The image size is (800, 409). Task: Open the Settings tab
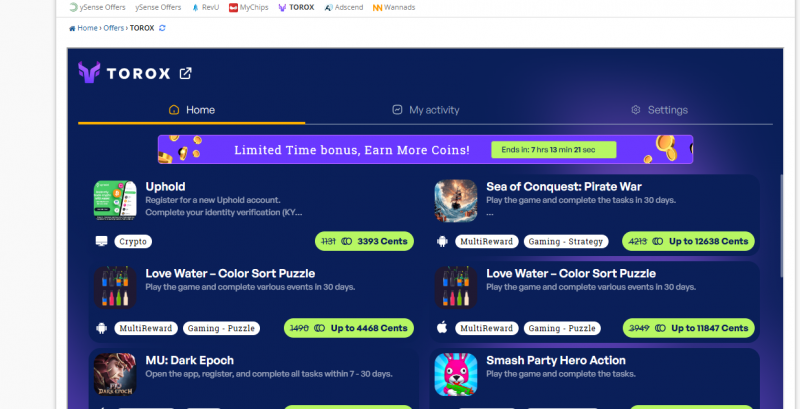659,110
